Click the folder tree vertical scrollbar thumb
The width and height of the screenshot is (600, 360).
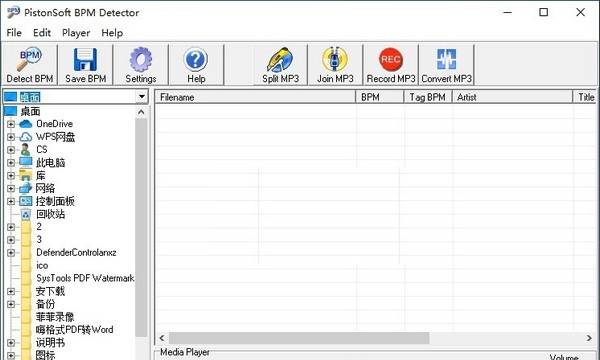(141, 228)
